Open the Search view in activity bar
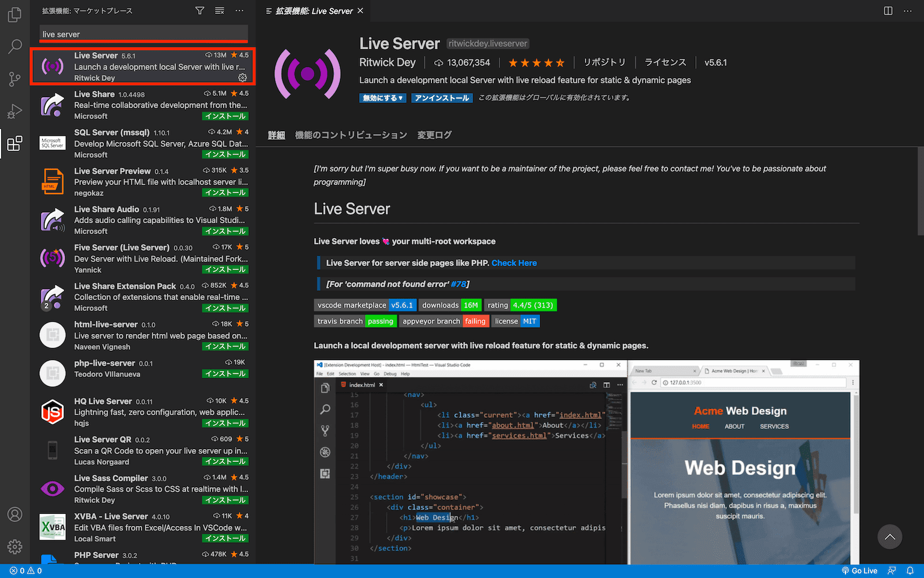Image resolution: width=924 pixels, height=578 pixels. click(x=15, y=46)
